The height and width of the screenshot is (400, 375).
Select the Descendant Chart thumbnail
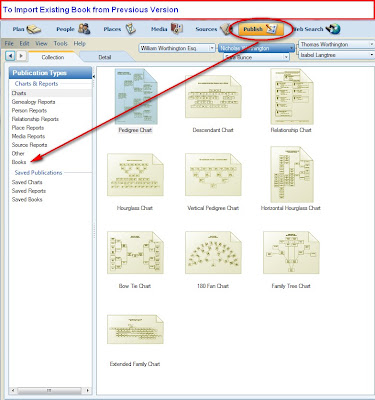point(213,97)
